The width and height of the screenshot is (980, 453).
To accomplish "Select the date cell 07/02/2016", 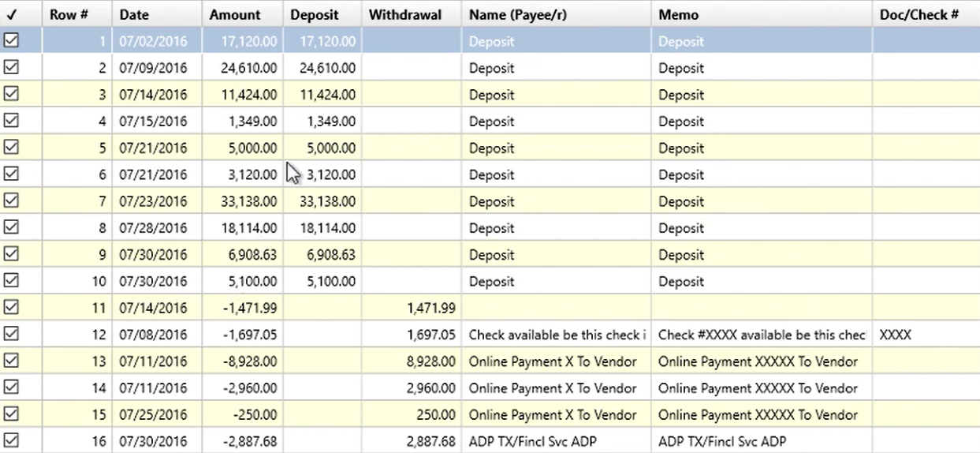I will click(157, 41).
